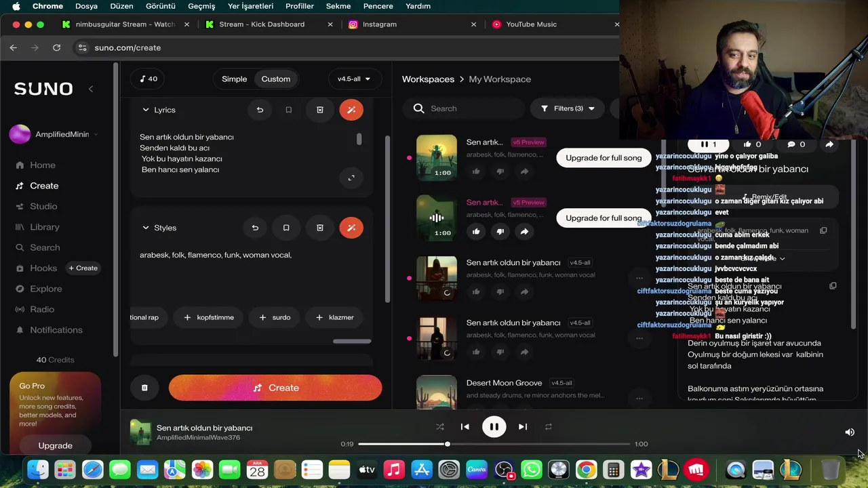Click the playback progress slider knob
Viewport: 868px width, 488px height.
[x=448, y=444]
